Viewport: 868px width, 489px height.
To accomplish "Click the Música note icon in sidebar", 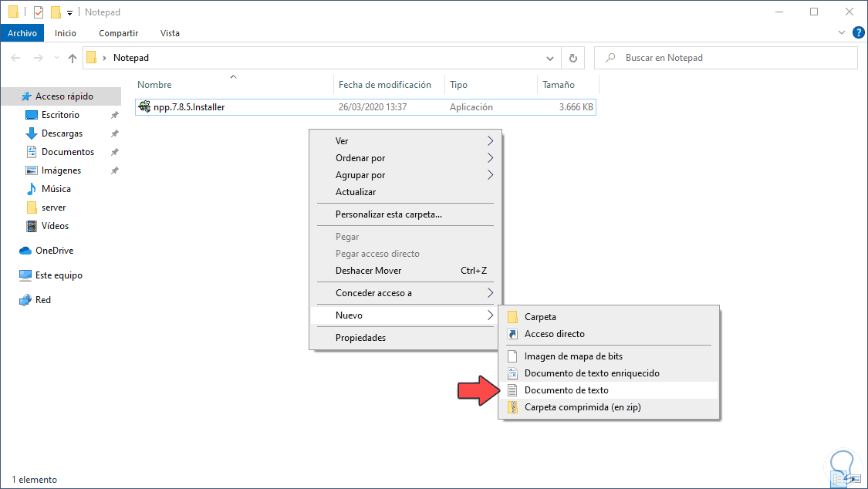I will tap(32, 189).
